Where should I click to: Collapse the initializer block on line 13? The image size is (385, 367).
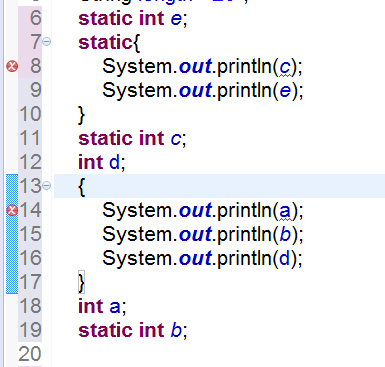tap(47, 186)
